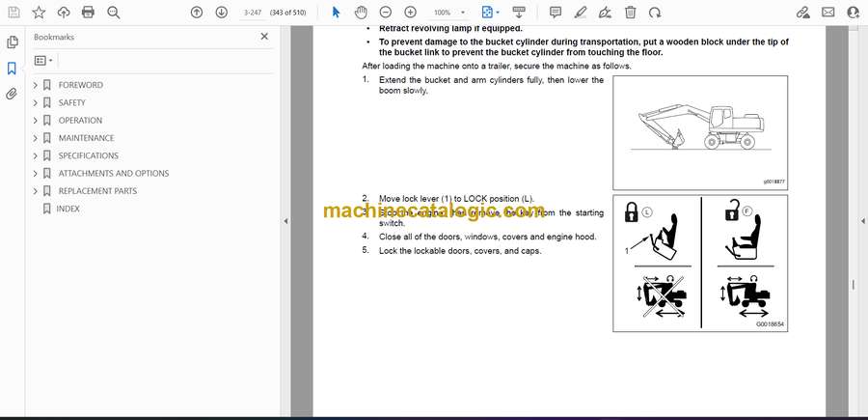
Task: Expand the MAINTENANCE bookmark
Action: [x=36, y=138]
